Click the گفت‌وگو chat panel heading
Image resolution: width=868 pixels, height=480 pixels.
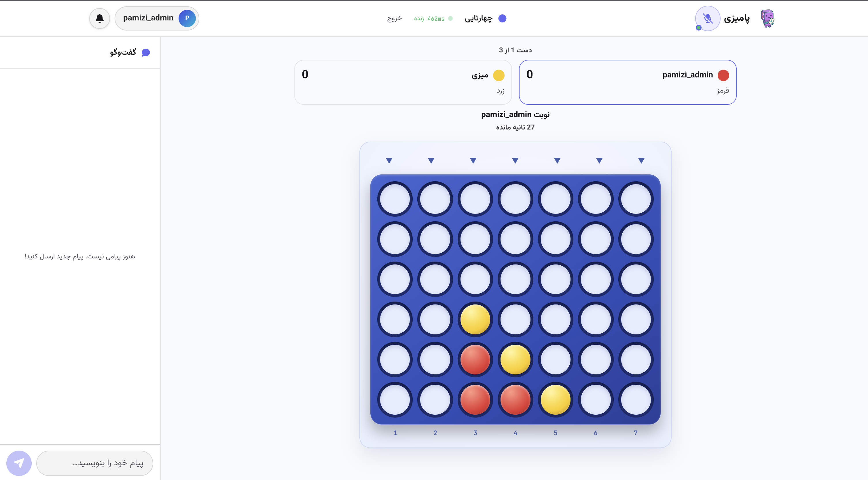(123, 52)
